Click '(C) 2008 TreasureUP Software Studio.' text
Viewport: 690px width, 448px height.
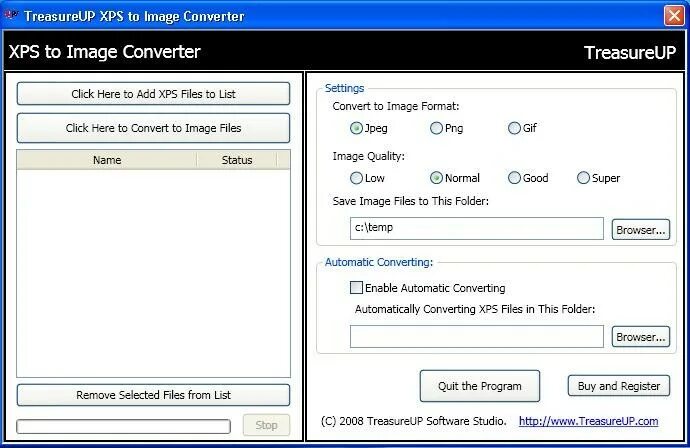coord(414,421)
